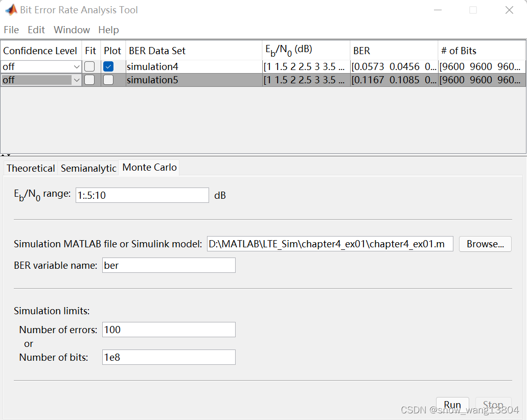The height and width of the screenshot is (420, 527).
Task: Click the BER Data Set column header
Action: [x=194, y=51]
